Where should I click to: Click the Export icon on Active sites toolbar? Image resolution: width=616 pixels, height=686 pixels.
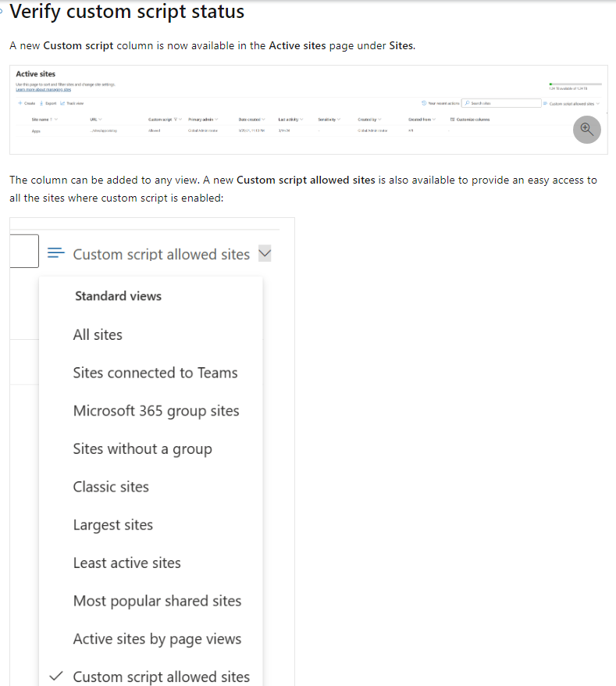[41, 103]
